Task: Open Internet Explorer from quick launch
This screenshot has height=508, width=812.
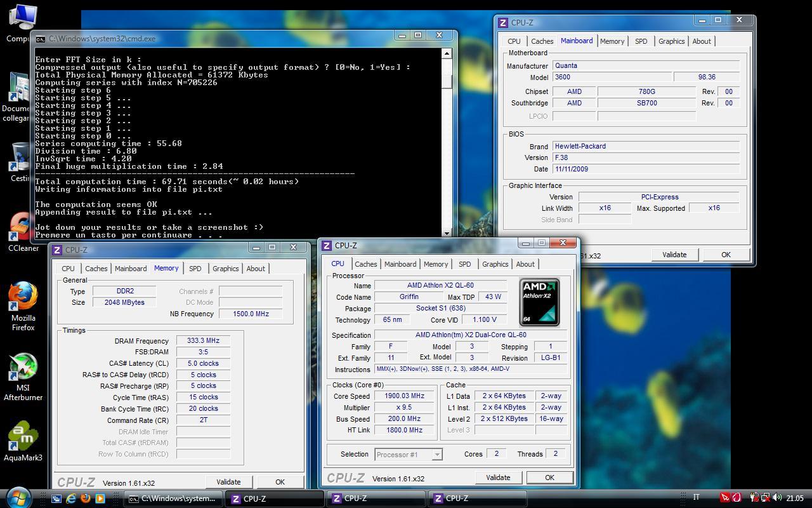Action: (71, 498)
